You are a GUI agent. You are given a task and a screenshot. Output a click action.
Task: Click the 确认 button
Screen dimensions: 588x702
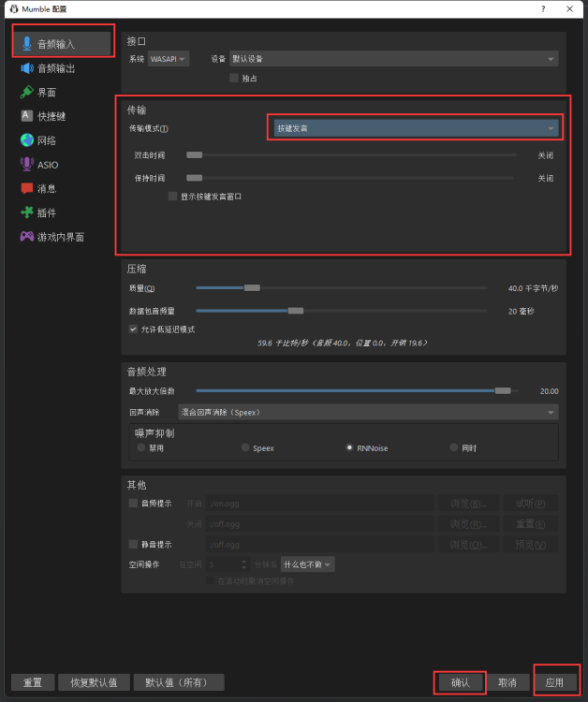coord(460,682)
